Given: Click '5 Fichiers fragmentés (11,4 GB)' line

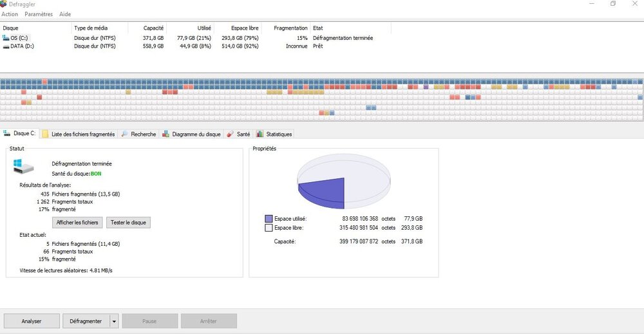Looking at the screenshot, I should tap(83, 244).
